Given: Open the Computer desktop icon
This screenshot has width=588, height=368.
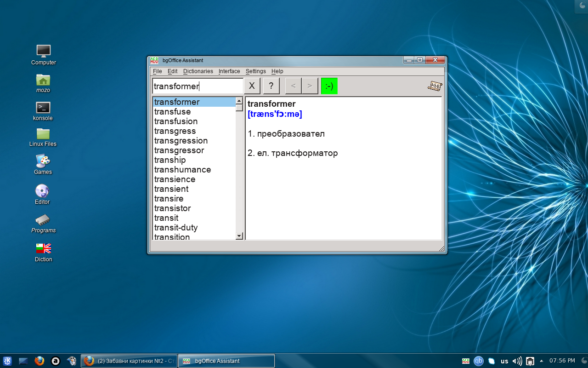Looking at the screenshot, I should coord(44,55).
